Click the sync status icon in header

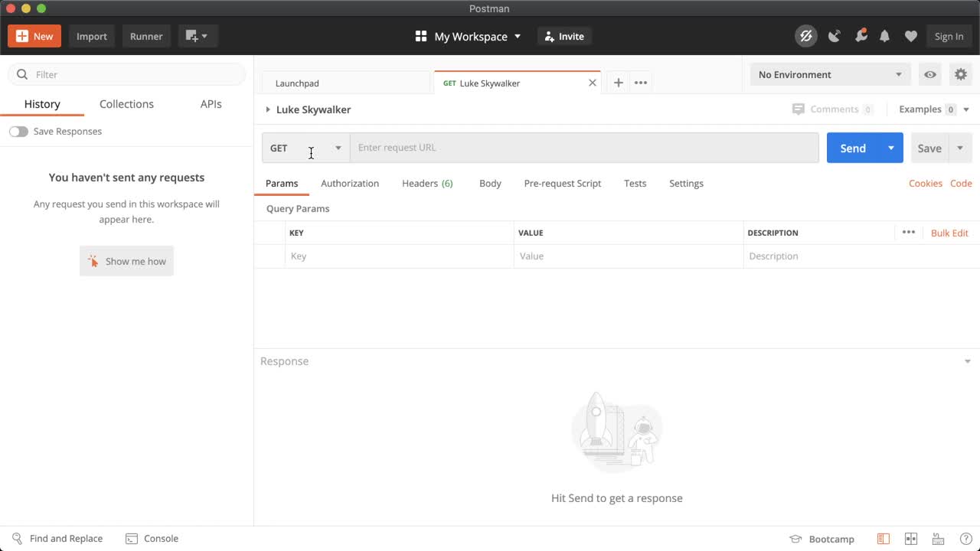click(x=805, y=36)
